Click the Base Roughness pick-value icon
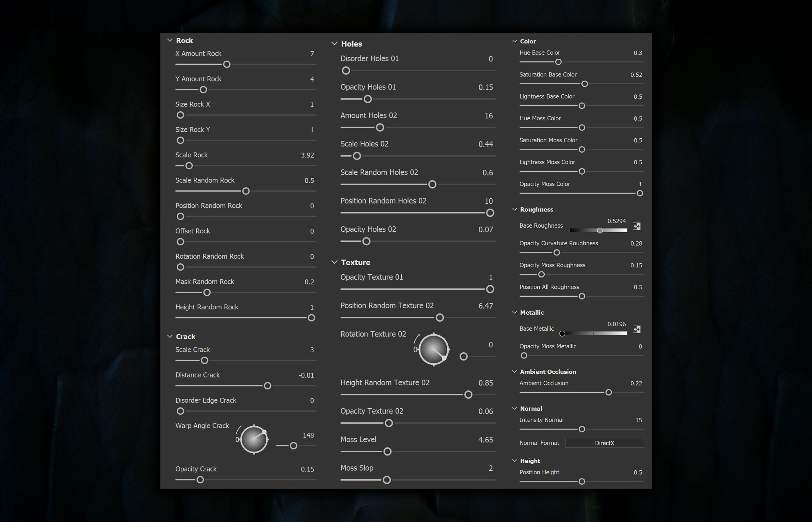Image resolution: width=812 pixels, height=522 pixels. [x=637, y=226]
